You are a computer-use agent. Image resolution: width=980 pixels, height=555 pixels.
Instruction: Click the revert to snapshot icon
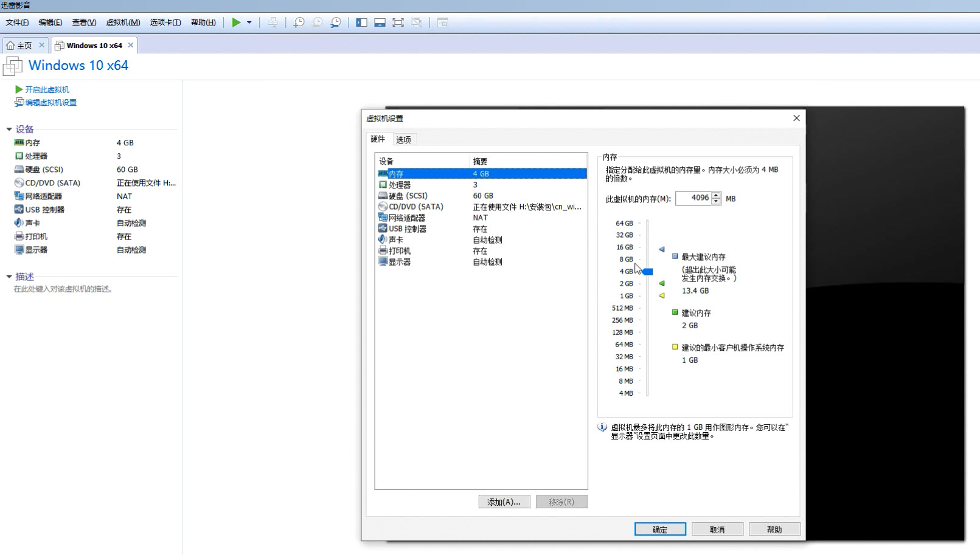click(318, 22)
